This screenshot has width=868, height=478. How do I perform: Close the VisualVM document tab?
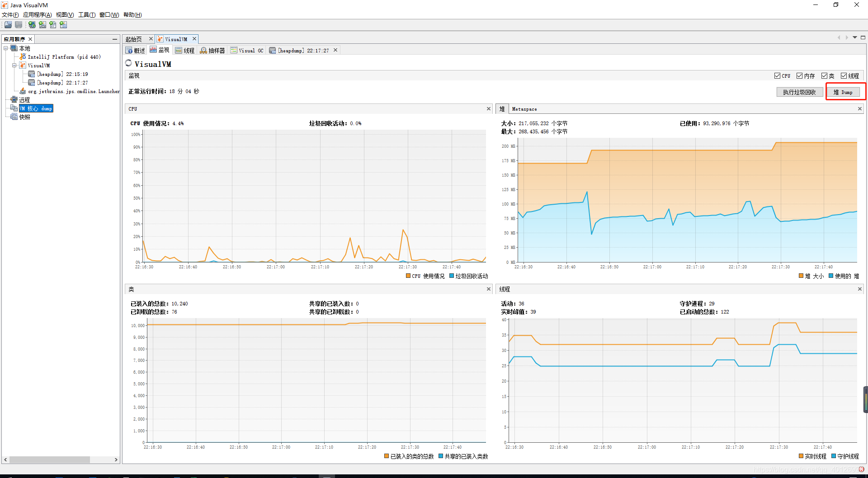pyautogui.click(x=194, y=39)
